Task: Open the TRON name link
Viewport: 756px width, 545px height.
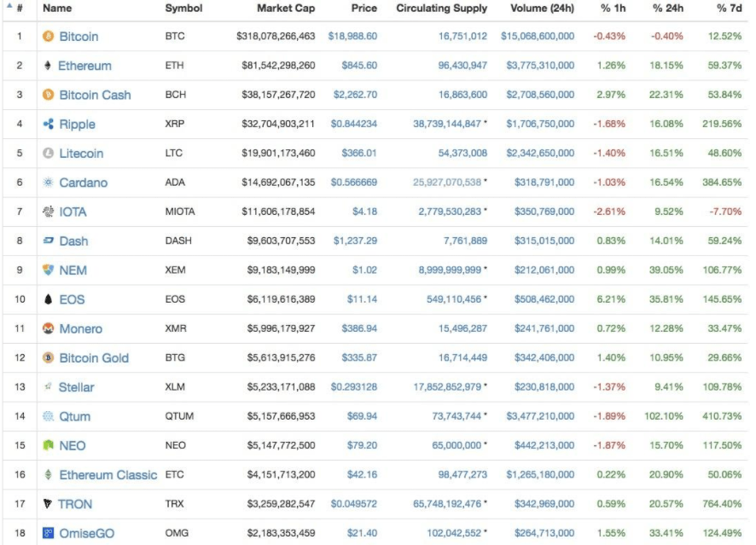Action: point(75,504)
